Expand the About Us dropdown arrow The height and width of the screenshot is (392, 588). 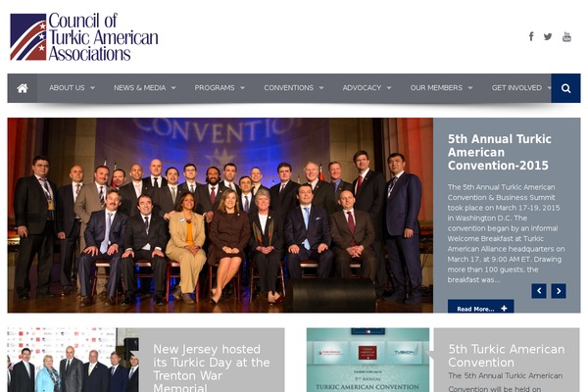(x=92, y=88)
